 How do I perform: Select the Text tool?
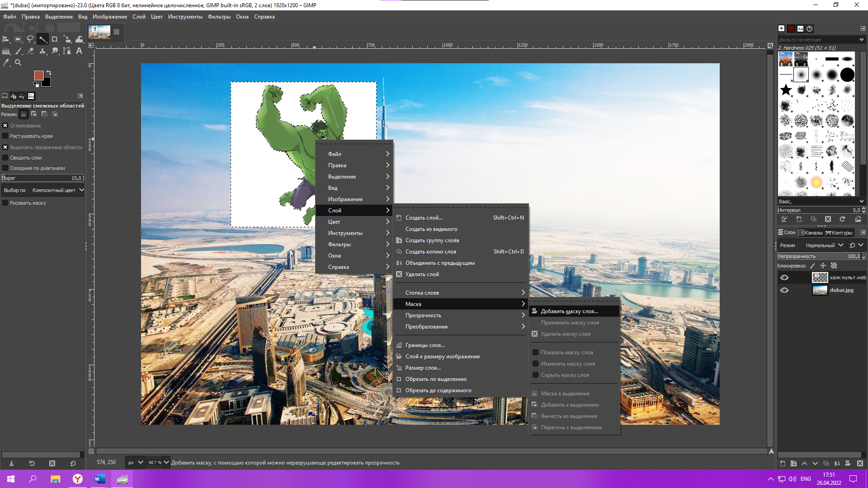pyautogui.click(x=79, y=51)
